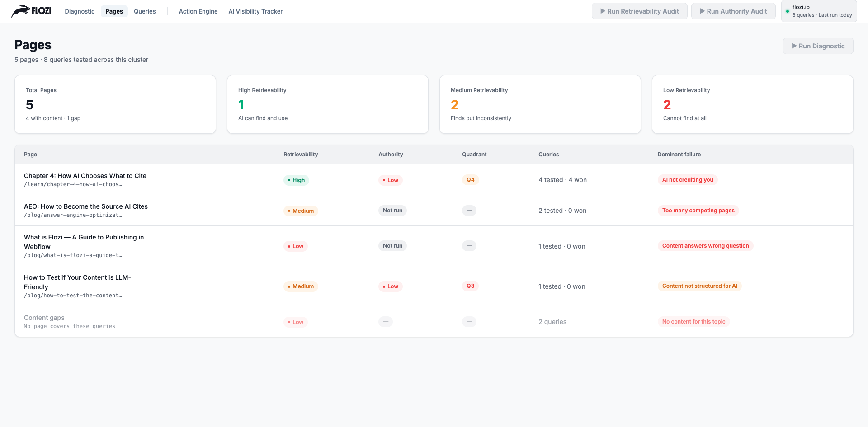Select the High Retrievability card
This screenshot has width=868, height=427.
[328, 104]
